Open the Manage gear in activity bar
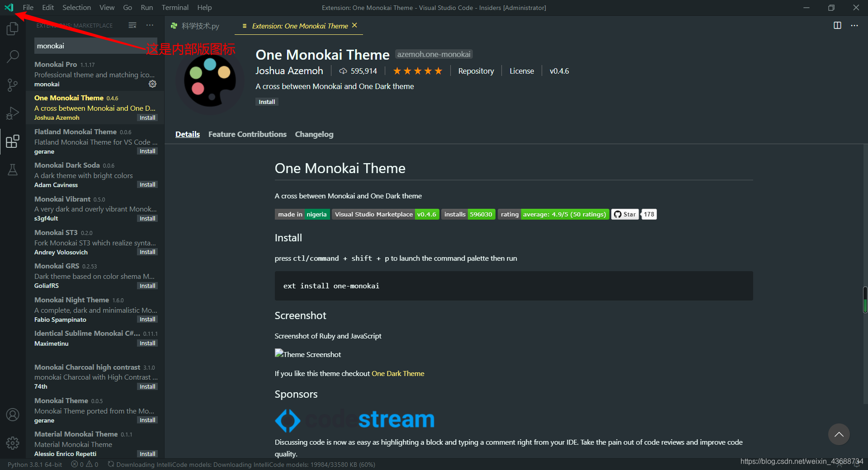Viewport: 868px width, 470px height. (13, 443)
